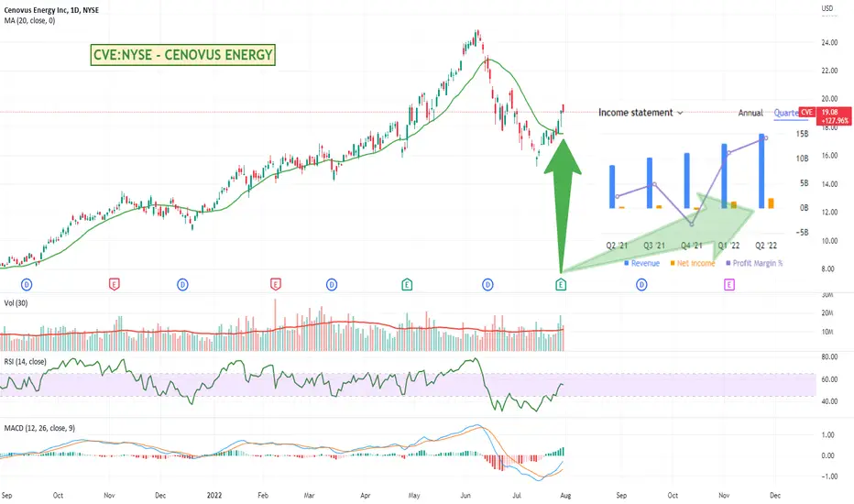
Task: Select the MA (20, close, 0) indicator legend
Action: click(29, 21)
